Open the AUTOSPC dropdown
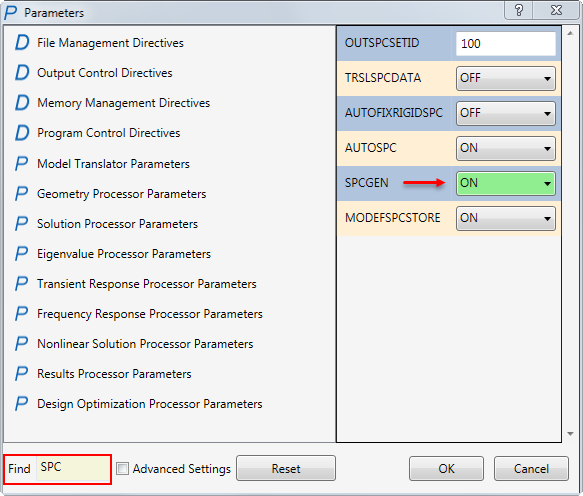This screenshot has height=496, width=583. pyautogui.click(x=506, y=148)
